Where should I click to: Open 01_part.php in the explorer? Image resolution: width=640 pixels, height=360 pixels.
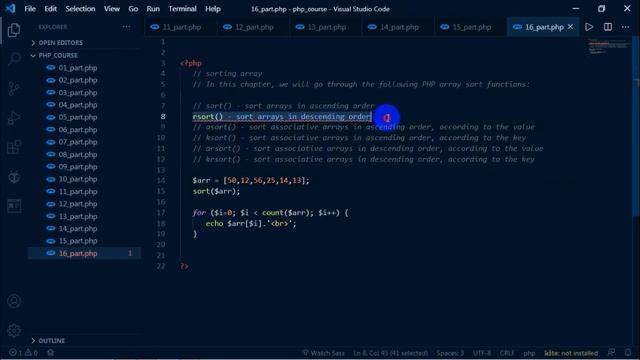click(x=78, y=68)
